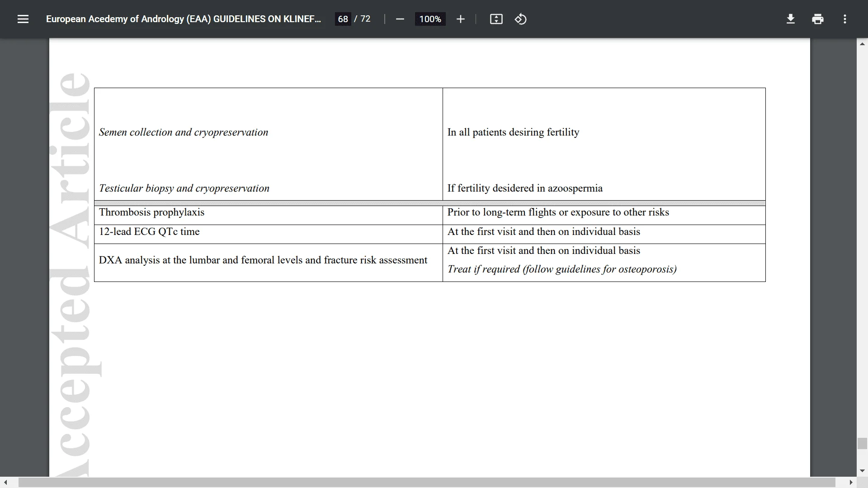Click the fit to page icon
This screenshot has height=488, width=868.
tap(496, 19)
